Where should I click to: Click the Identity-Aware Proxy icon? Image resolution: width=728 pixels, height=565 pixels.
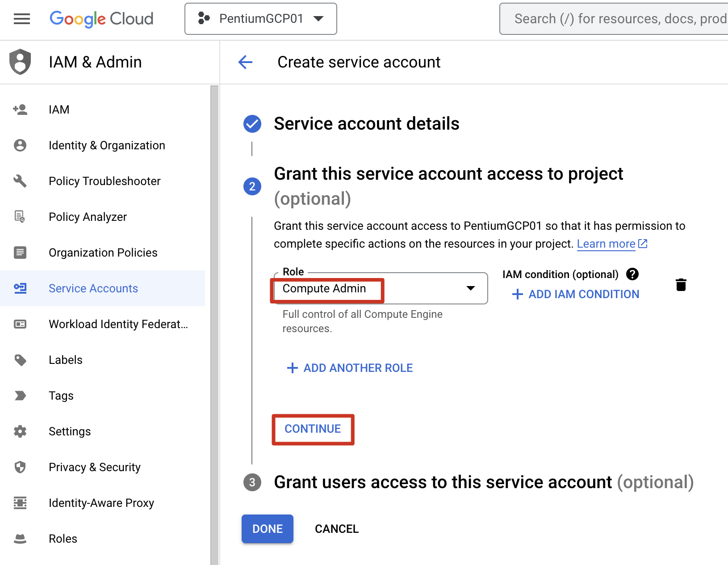(x=20, y=503)
